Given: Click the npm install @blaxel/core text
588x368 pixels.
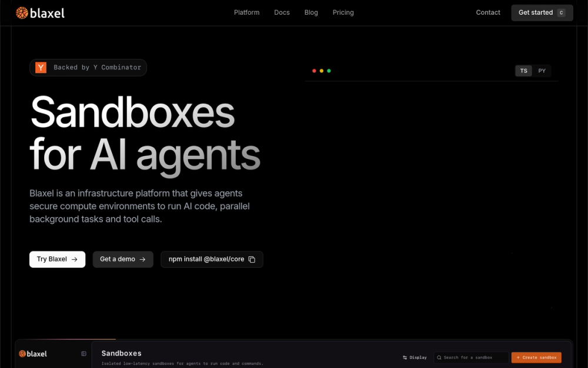Looking at the screenshot, I should click(206, 259).
